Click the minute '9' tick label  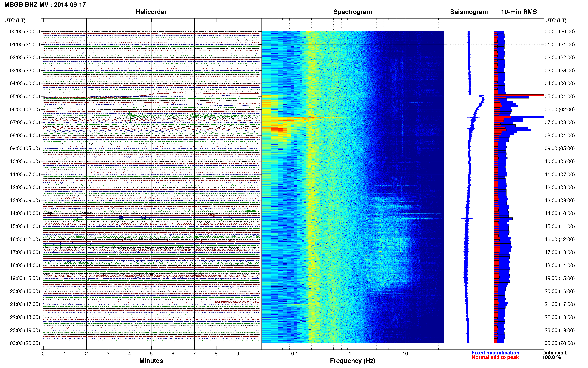[x=238, y=354]
